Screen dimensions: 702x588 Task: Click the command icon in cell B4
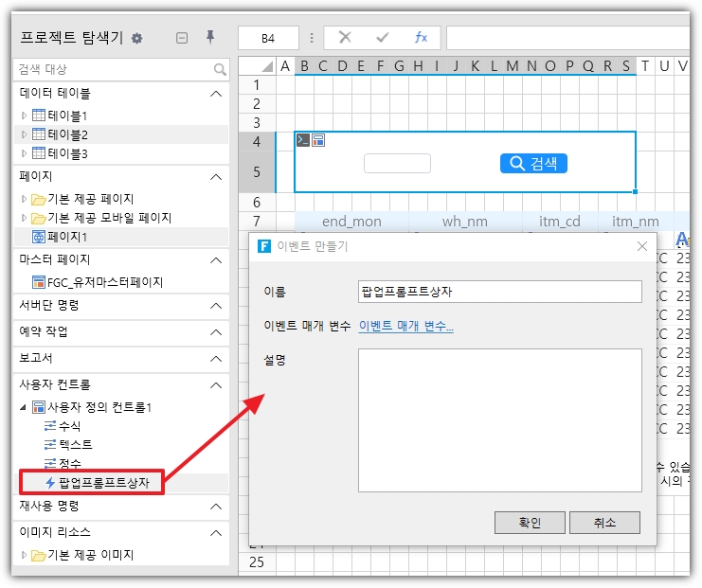point(303,140)
